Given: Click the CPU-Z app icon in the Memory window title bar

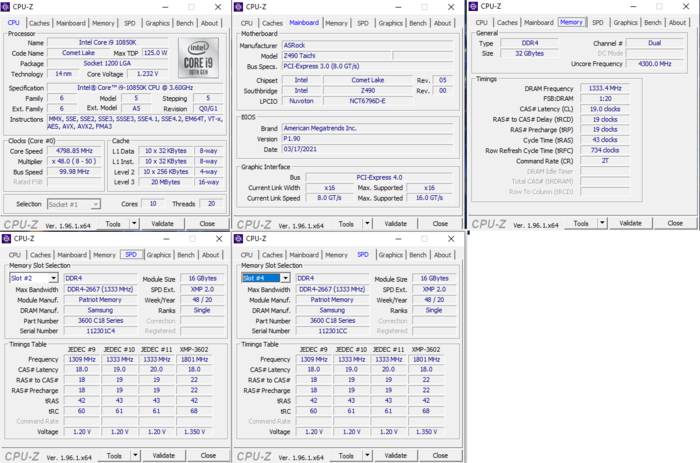Looking at the screenshot, I should click(473, 6).
